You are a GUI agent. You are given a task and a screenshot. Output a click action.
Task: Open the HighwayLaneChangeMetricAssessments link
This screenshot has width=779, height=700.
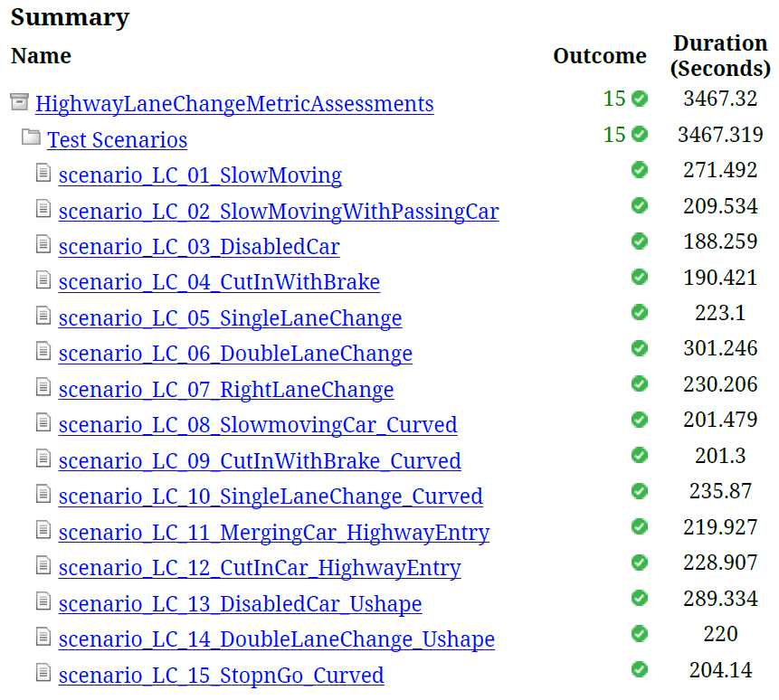pyautogui.click(x=234, y=104)
